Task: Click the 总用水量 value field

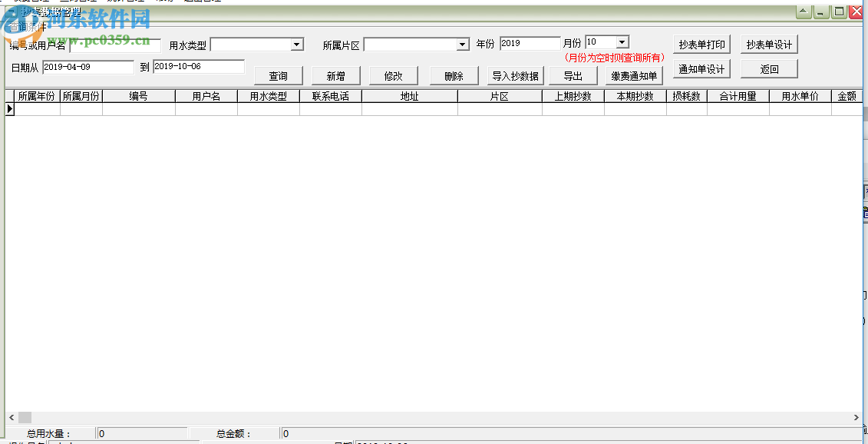Action: coord(142,433)
